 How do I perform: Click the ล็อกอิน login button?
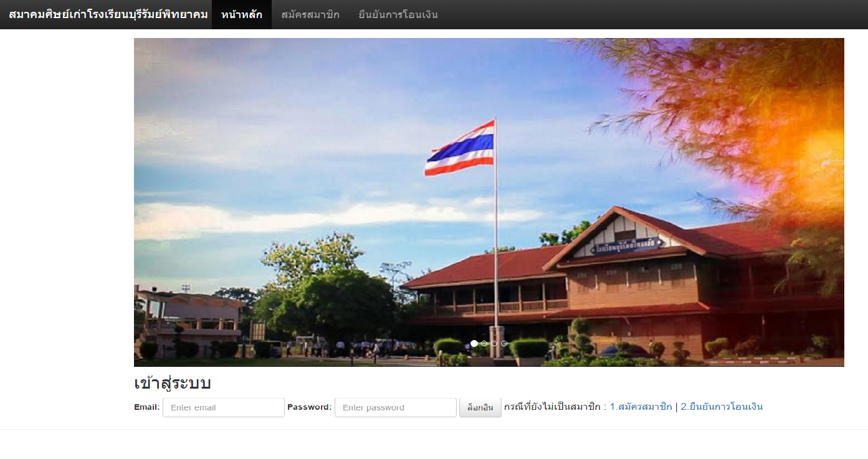pos(480,407)
